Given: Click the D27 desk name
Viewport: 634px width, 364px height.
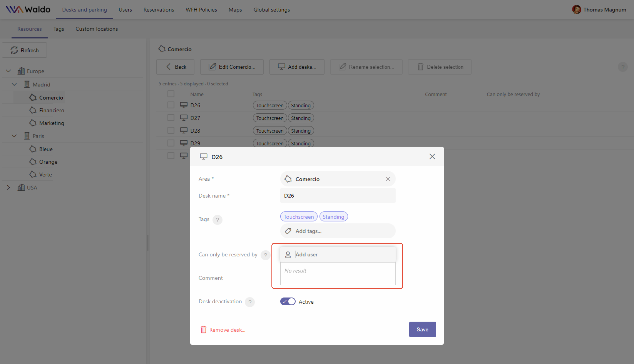Looking at the screenshot, I should coord(195,118).
